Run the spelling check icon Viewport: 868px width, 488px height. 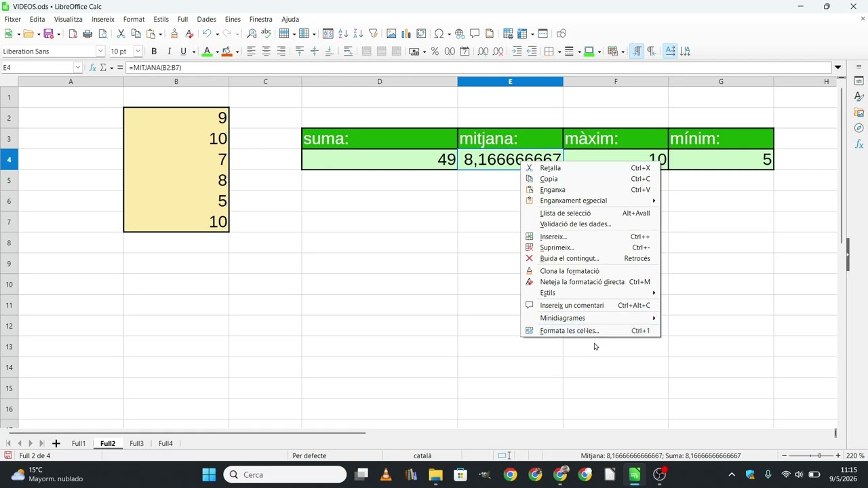[x=266, y=33]
